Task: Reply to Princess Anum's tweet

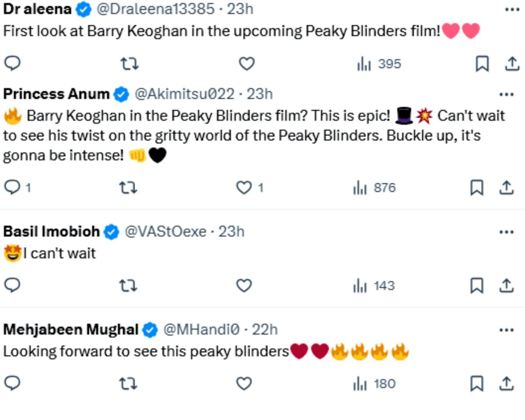Action: pos(12,188)
